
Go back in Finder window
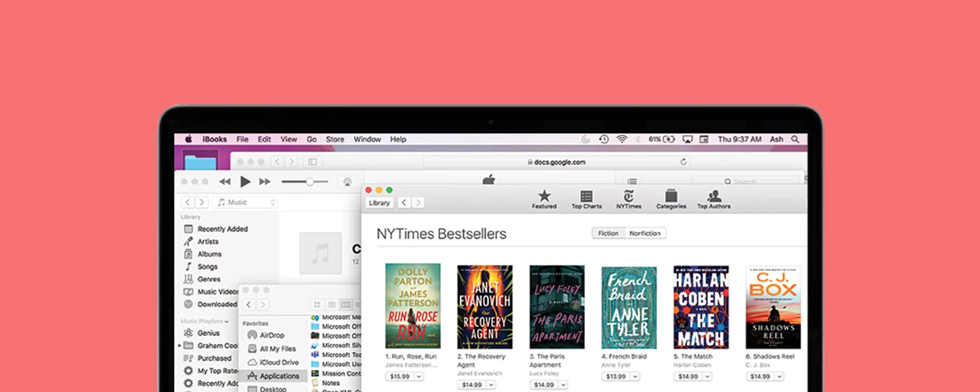[248, 304]
